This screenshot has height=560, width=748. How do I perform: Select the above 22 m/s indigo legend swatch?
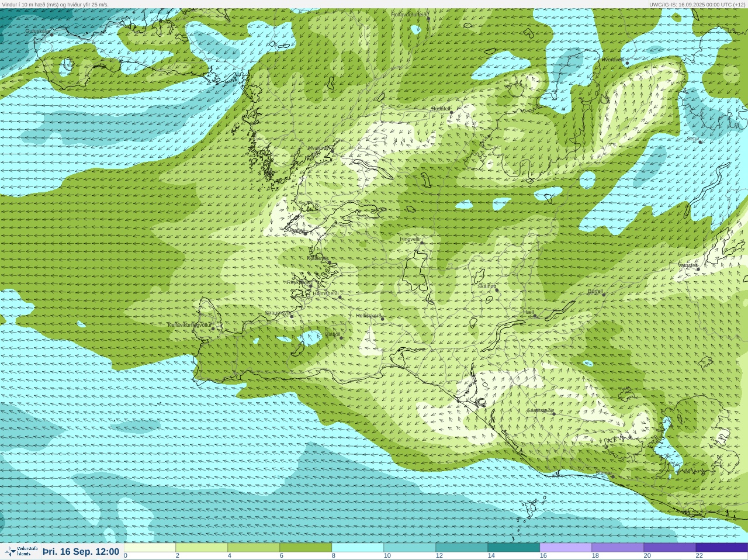[x=722, y=548]
